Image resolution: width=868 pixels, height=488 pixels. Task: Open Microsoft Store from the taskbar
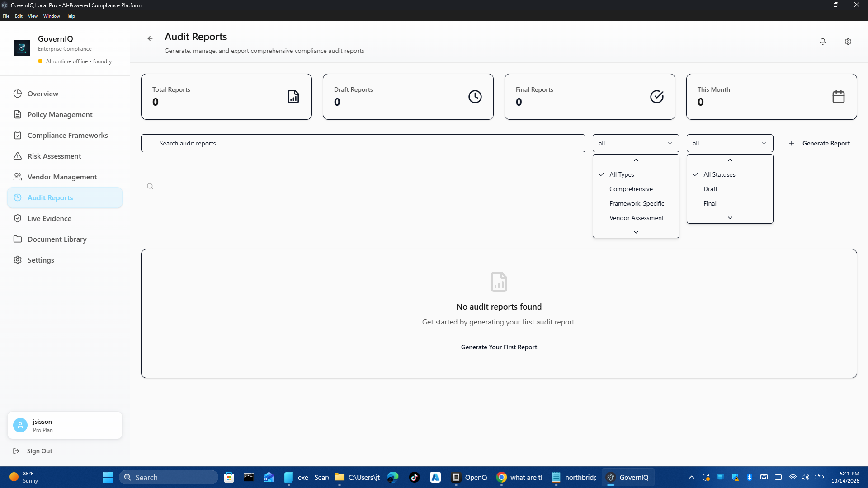229,477
